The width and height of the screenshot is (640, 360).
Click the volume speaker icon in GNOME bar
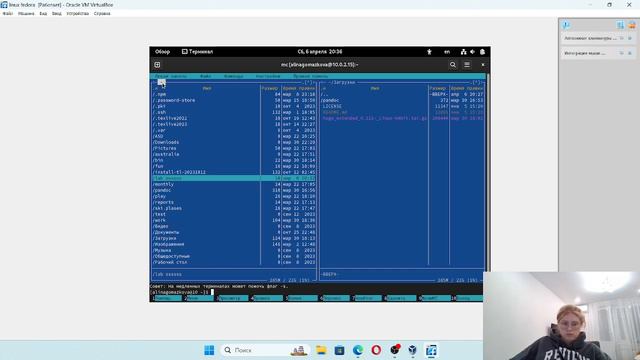click(473, 52)
